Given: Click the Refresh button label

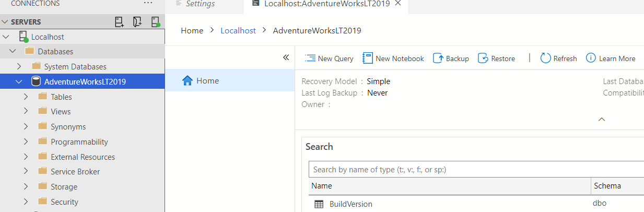Looking at the screenshot, I should 565,58.
